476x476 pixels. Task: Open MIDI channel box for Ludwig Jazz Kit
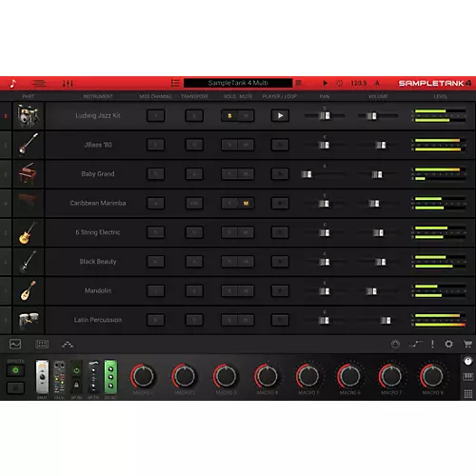(x=156, y=116)
